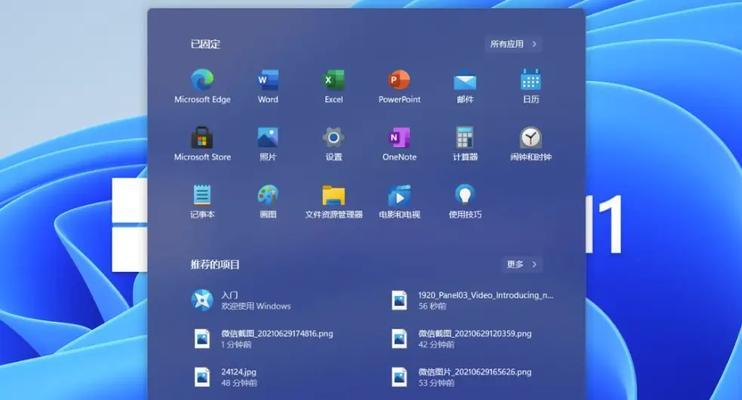Open the 邮件 mail app
Image resolution: width=742 pixels, height=400 pixels.
coord(465,86)
